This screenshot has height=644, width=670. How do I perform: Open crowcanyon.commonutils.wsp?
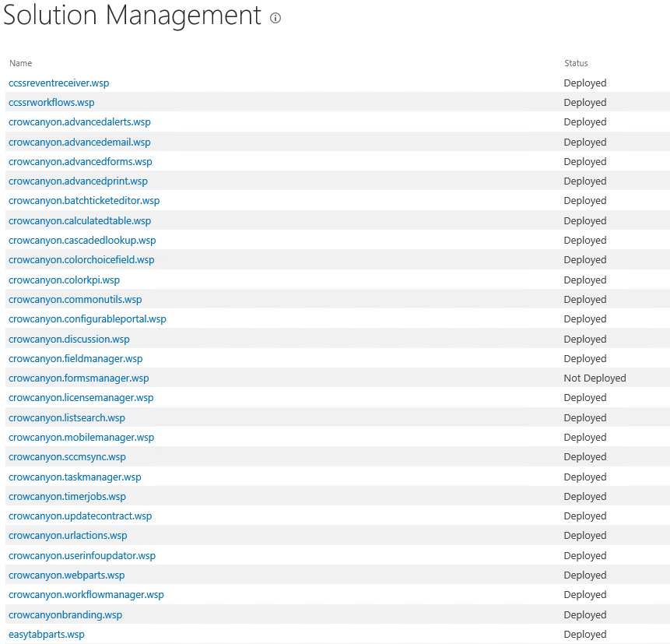[75, 299]
